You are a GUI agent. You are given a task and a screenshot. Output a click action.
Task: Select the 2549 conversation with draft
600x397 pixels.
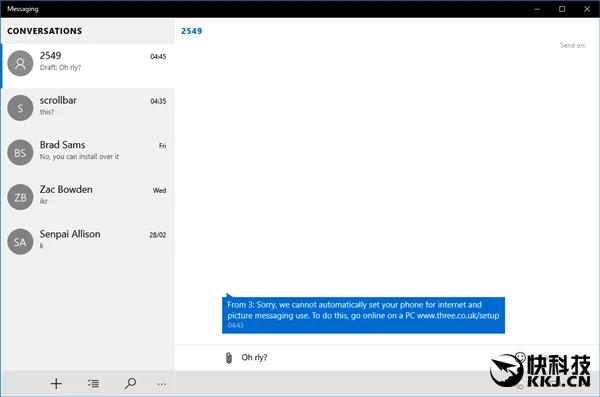tap(88, 66)
